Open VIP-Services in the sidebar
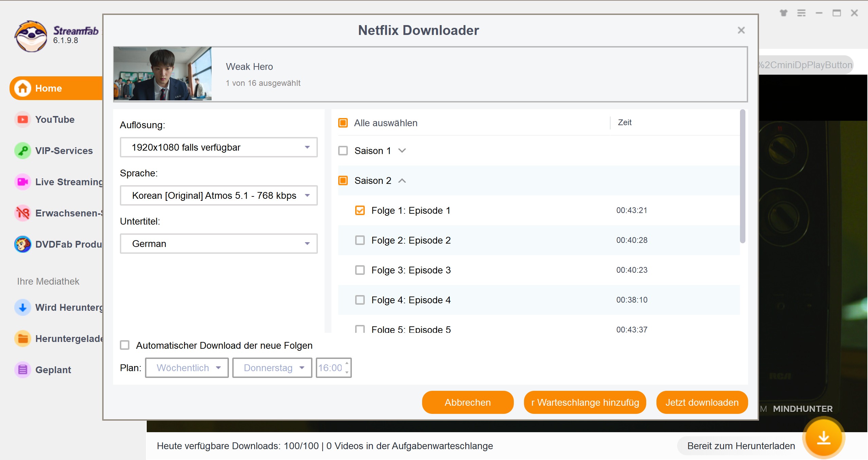The width and height of the screenshot is (868, 460). pyautogui.click(x=64, y=151)
